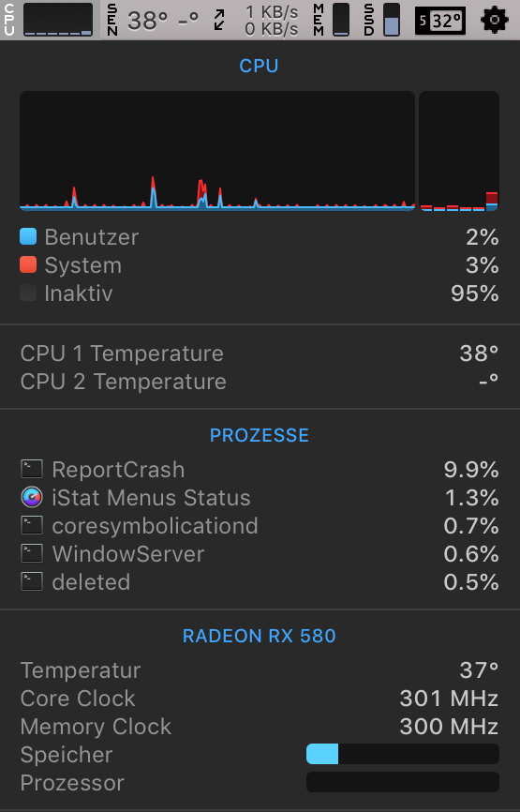This screenshot has width=520, height=812.
Task: Open the SSD disk usage indicator
Action: coord(382,20)
